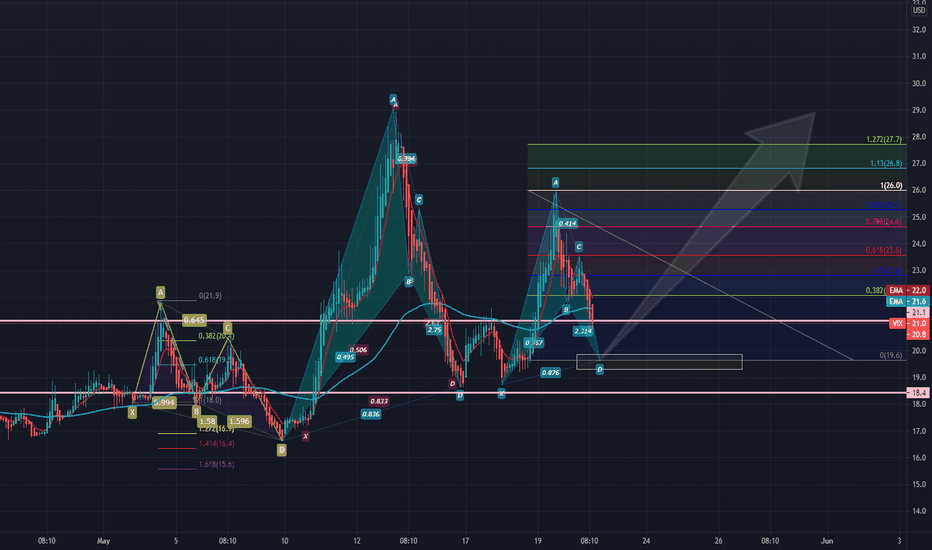Image resolution: width=932 pixels, height=550 pixels.
Task: Click the 15.0 price axis label
Action: [x=919, y=485]
